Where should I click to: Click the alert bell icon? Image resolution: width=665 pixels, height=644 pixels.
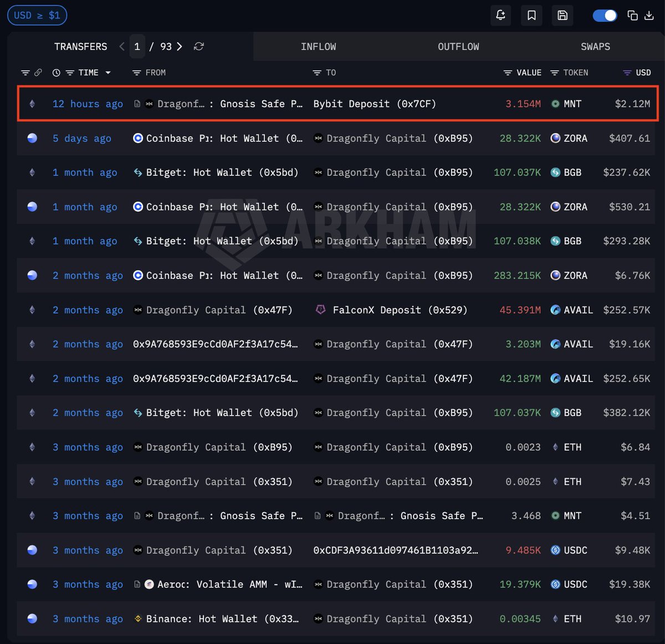click(x=500, y=16)
